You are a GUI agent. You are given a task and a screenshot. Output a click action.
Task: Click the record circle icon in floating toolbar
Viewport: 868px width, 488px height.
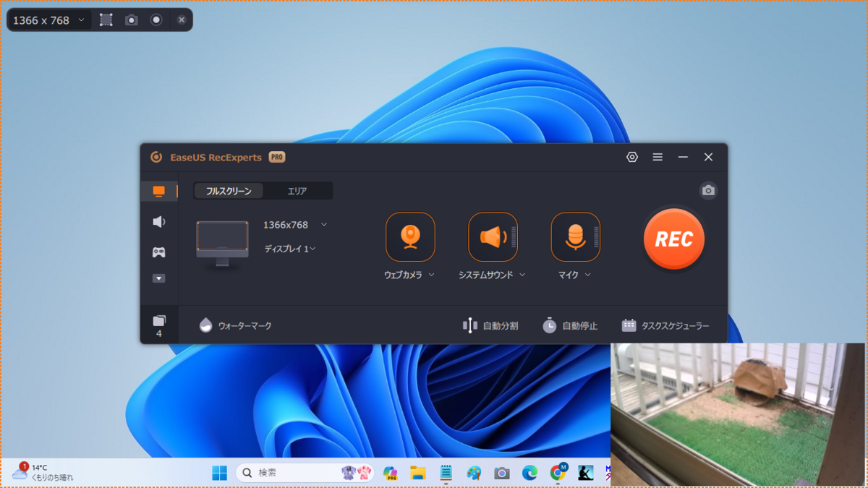tap(156, 20)
